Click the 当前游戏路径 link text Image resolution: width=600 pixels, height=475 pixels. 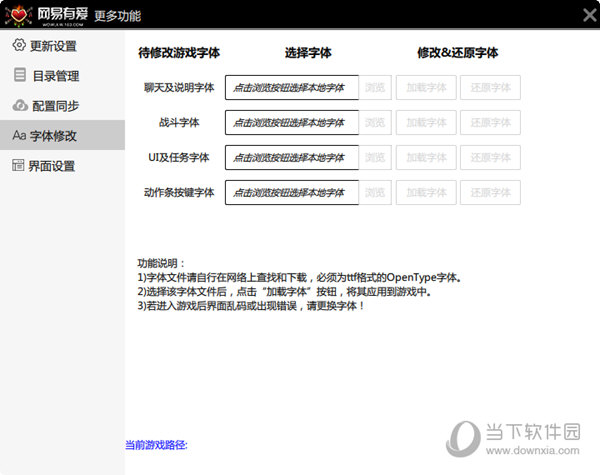156,445
